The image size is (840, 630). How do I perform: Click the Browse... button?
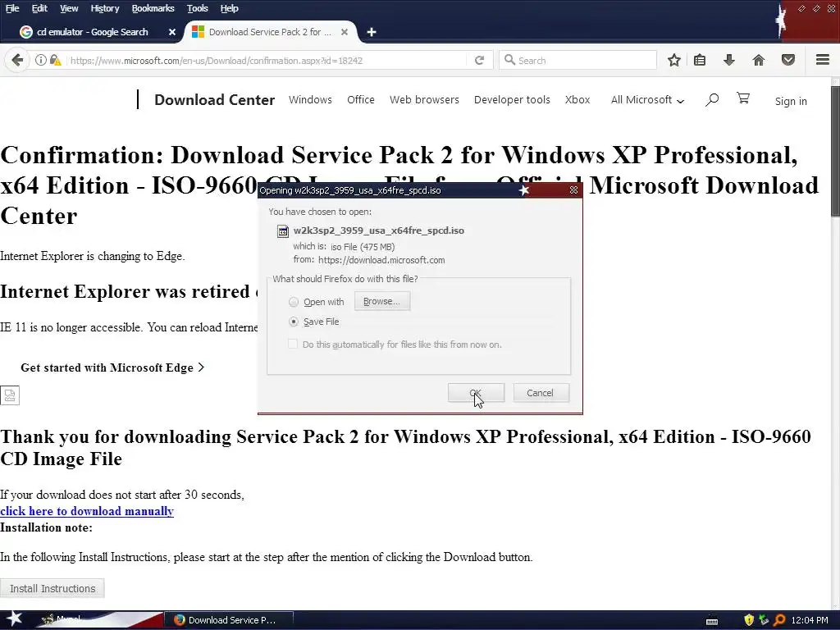pyautogui.click(x=382, y=301)
